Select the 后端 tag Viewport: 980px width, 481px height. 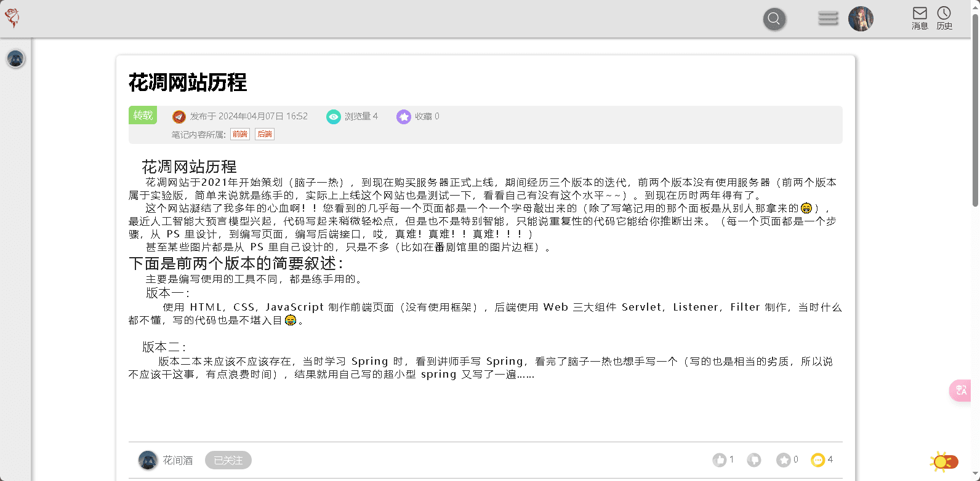pyautogui.click(x=265, y=134)
